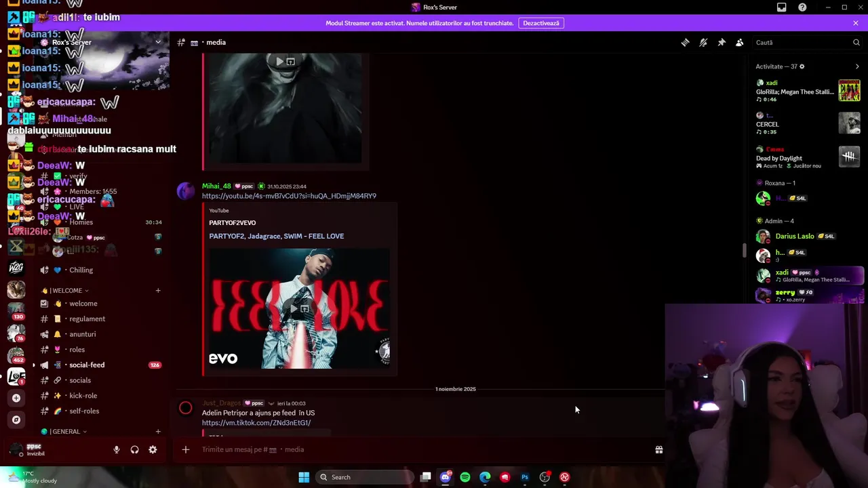Click the PARTYOF2VEVO author link
This screenshot has height=488, width=868.
point(233,223)
